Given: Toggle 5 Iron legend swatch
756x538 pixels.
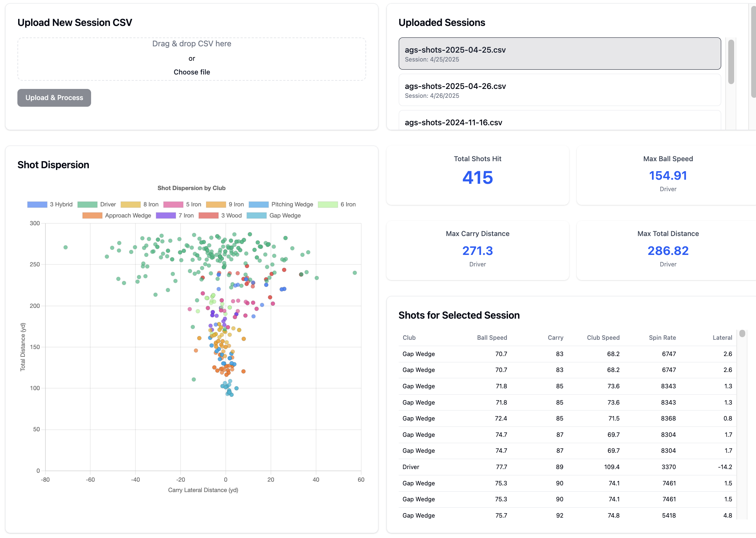Looking at the screenshot, I should point(173,205).
